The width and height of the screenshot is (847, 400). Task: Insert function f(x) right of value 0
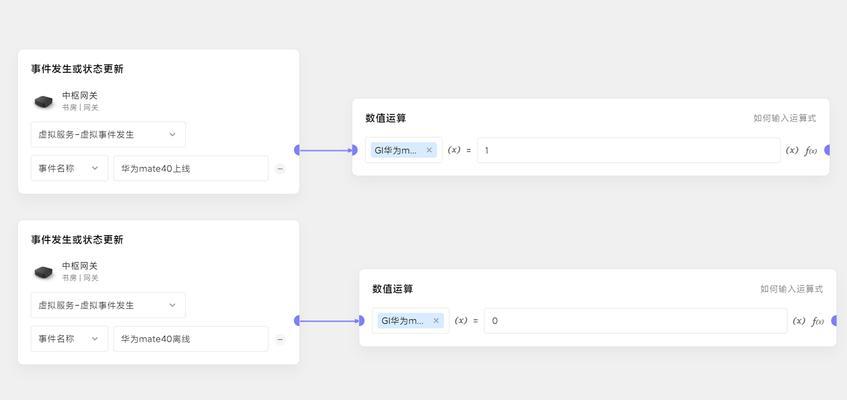point(818,321)
